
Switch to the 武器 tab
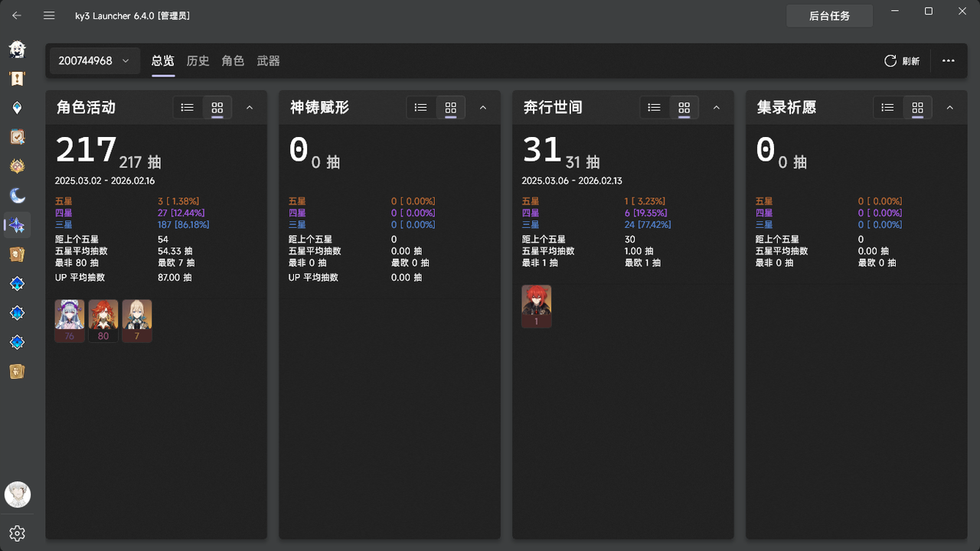tap(268, 60)
